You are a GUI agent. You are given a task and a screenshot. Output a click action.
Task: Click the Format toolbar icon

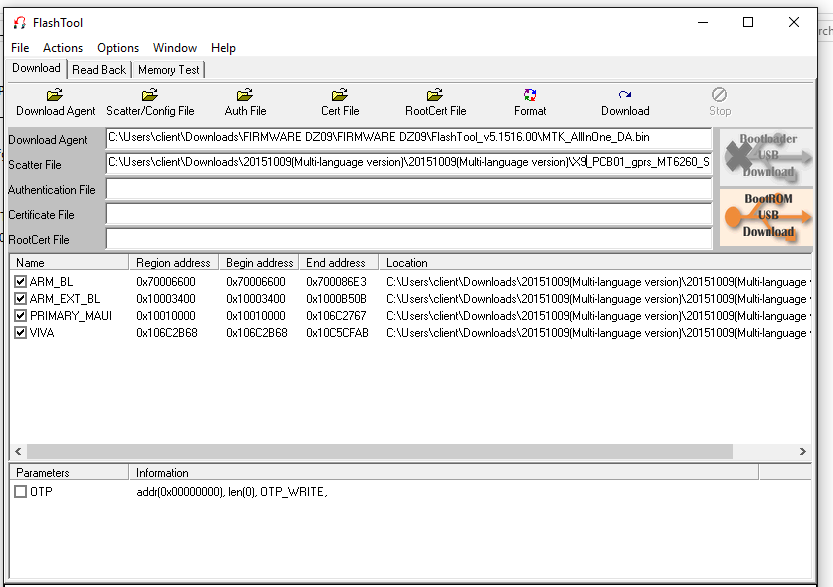[x=530, y=95]
